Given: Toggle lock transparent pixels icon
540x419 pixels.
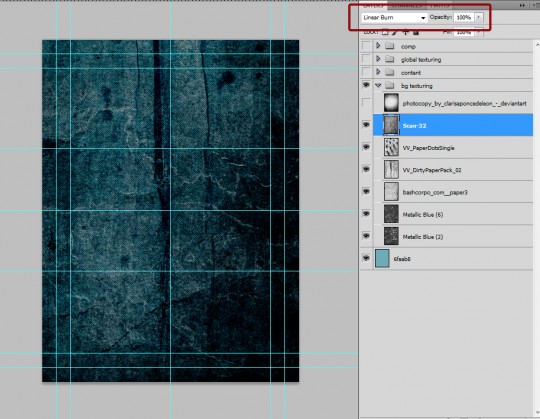Looking at the screenshot, I should pos(385,32).
